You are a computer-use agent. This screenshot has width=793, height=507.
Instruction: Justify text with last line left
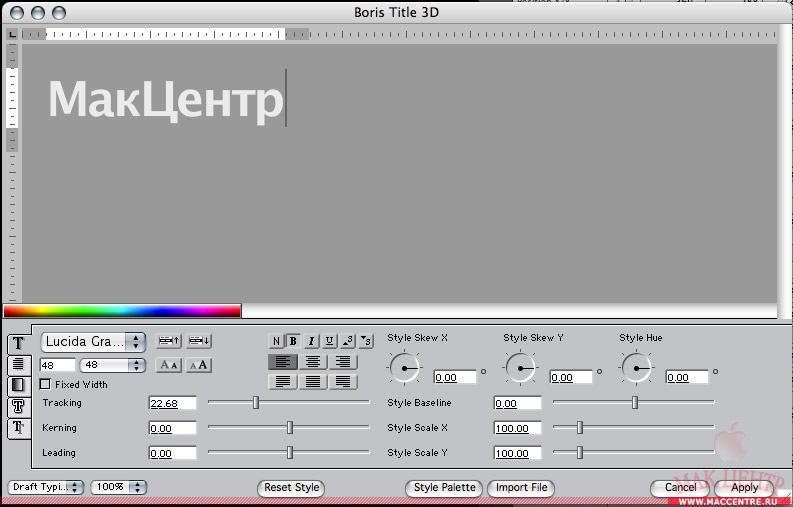[x=283, y=382]
